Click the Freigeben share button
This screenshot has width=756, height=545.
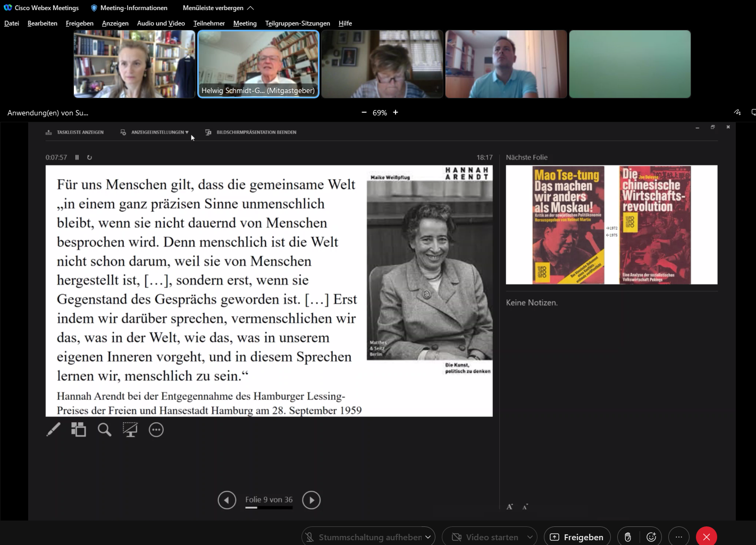coord(577,537)
